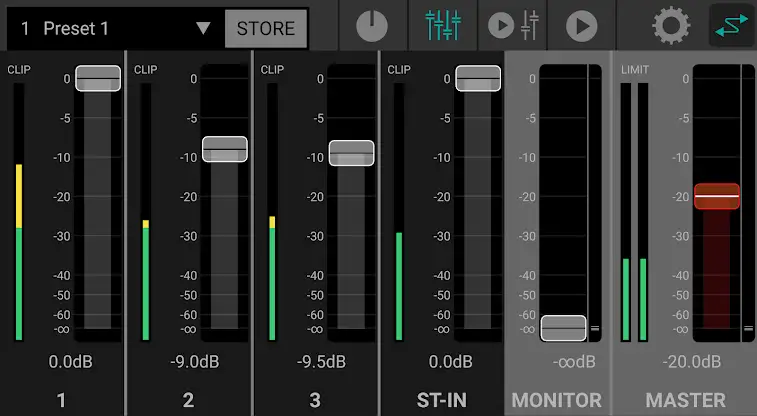
Task: Select the ST-IN channel label
Action: click(442, 400)
